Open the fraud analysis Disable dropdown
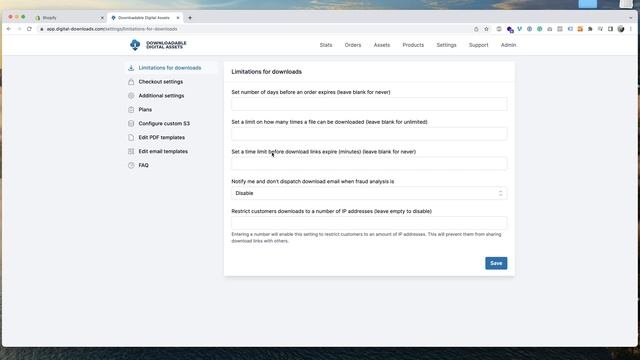 pyautogui.click(x=369, y=193)
